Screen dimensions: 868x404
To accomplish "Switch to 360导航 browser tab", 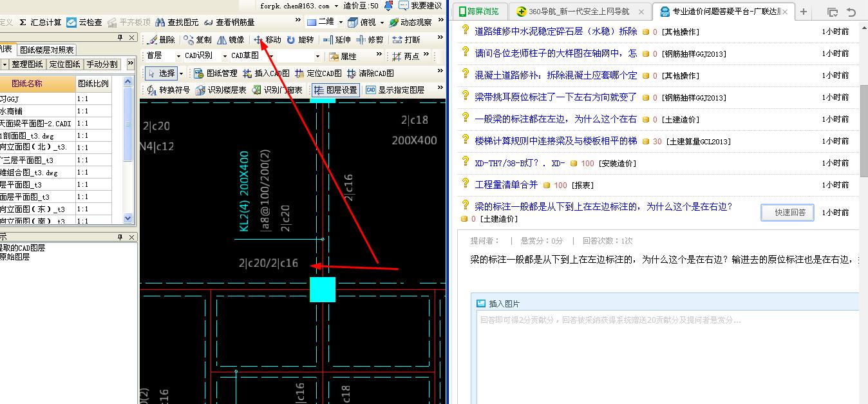I will point(580,12).
